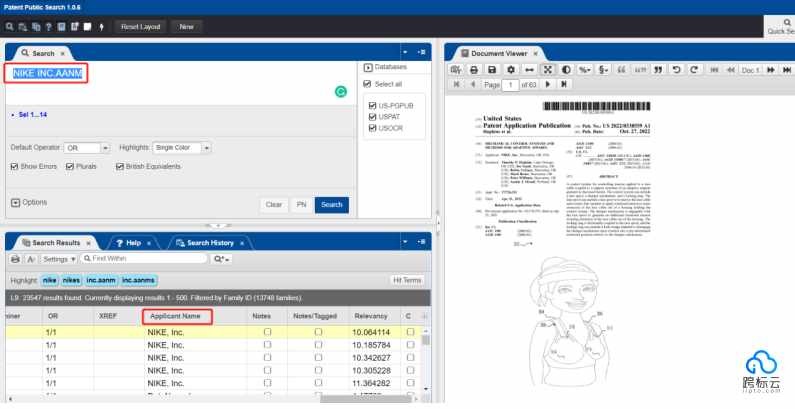Click the 'nikes' highlight color chip

(71, 280)
